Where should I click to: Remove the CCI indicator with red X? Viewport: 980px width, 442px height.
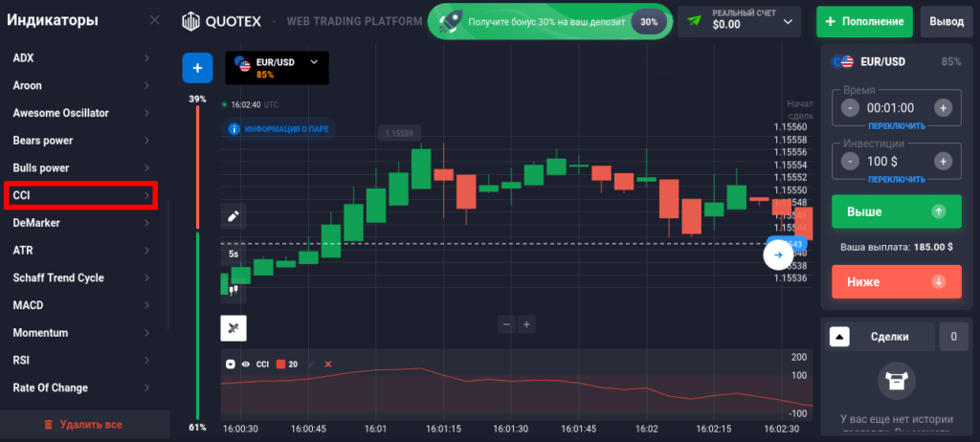point(328,365)
